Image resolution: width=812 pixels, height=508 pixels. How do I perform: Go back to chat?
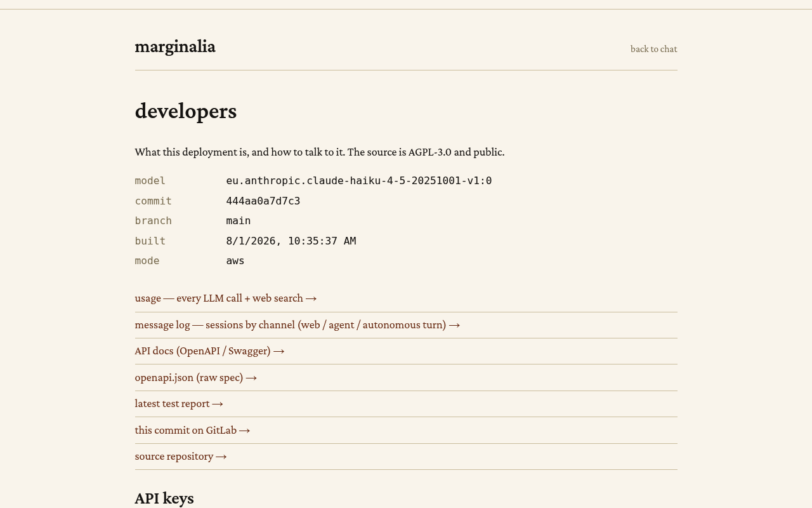[x=653, y=49]
